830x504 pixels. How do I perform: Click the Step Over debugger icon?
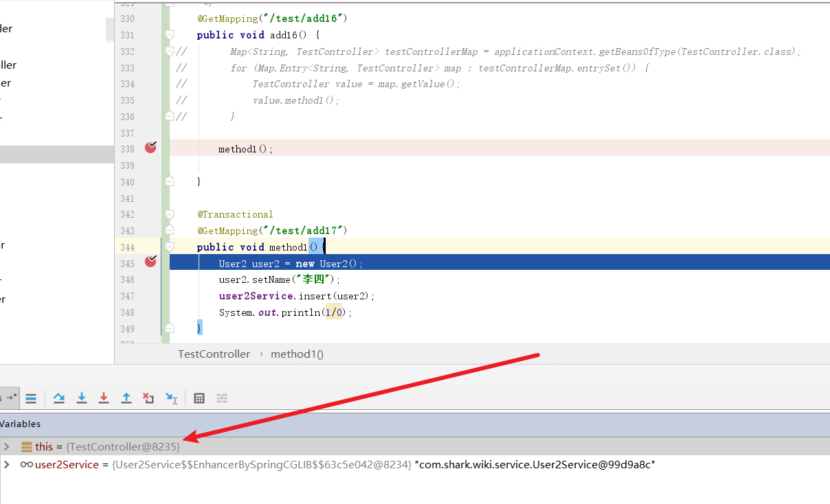coord(59,398)
